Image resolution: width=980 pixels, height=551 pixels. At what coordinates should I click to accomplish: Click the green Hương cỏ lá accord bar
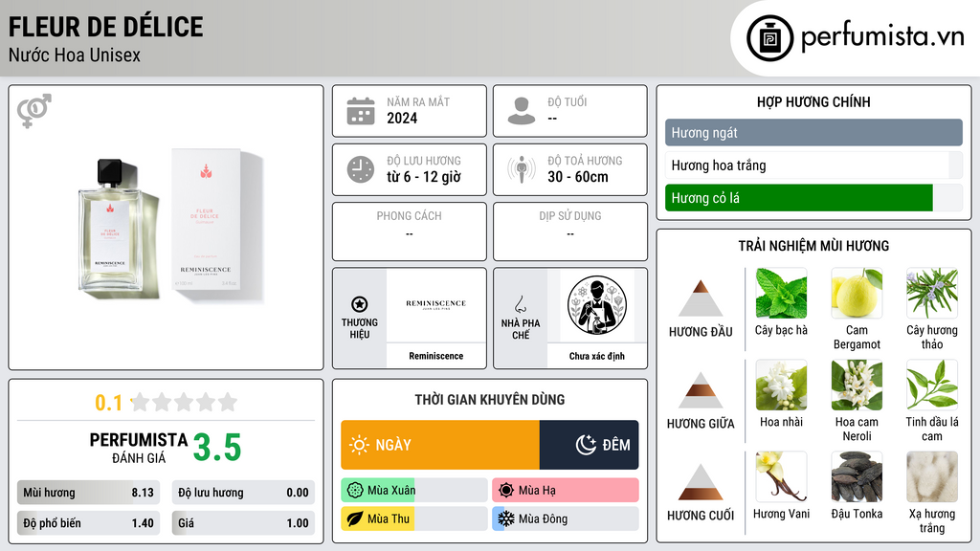pos(799,197)
